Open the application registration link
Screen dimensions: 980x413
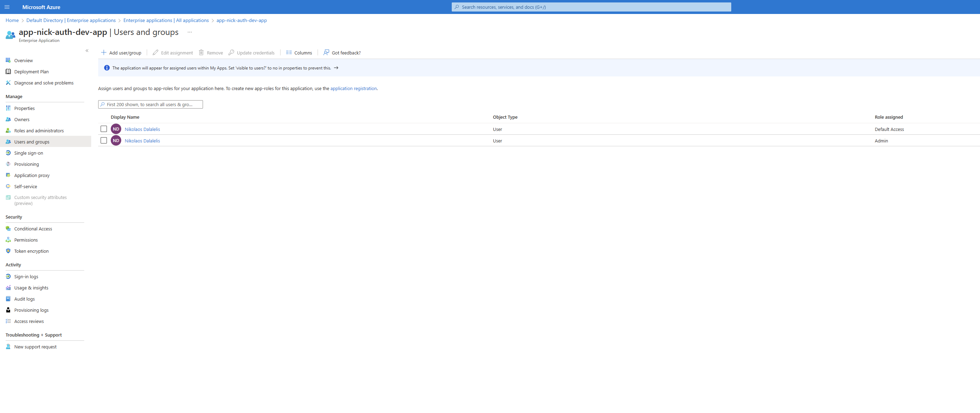click(353, 89)
